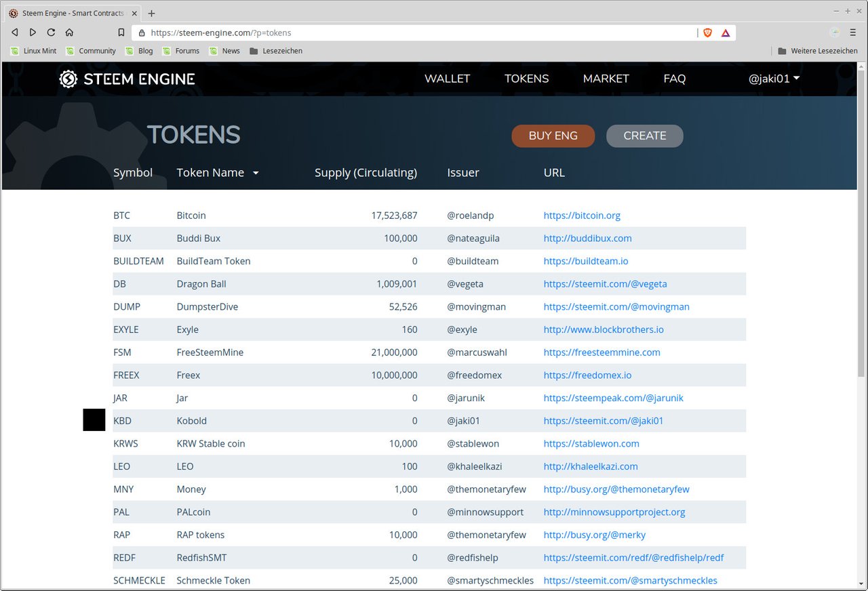Click the CREATE token button

(x=644, y=136)
